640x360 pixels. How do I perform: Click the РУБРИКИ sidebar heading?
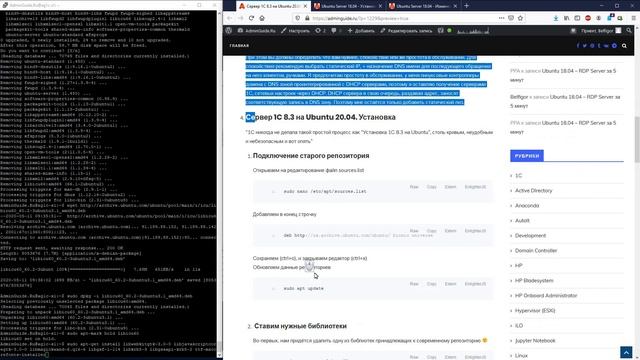527,156
